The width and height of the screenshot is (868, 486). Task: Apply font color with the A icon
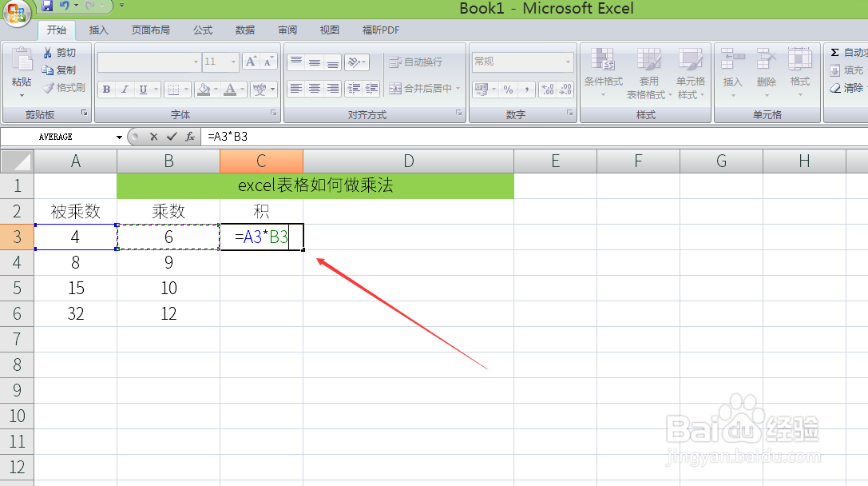pos(230,89)
